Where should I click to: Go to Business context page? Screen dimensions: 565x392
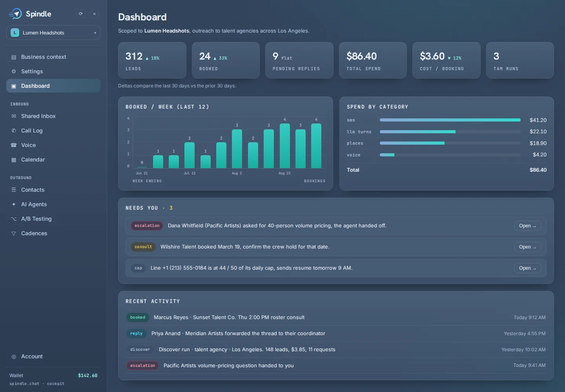[53, 57]
